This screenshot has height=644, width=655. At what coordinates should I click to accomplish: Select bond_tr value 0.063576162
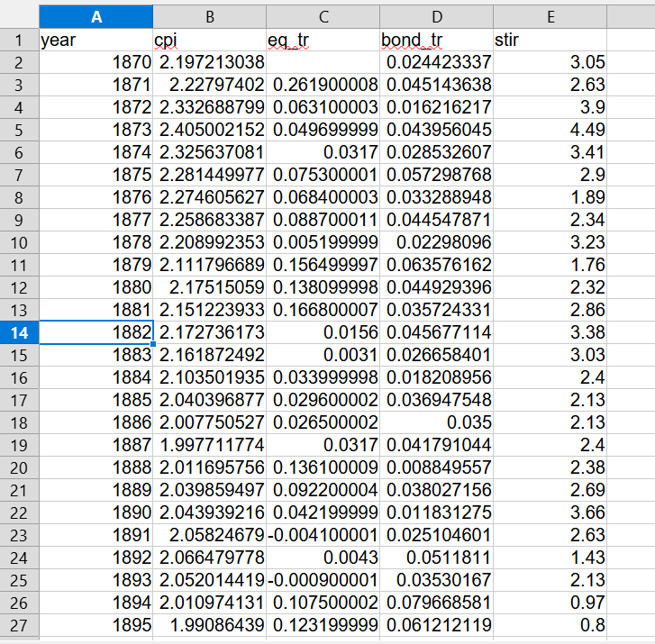437,265
